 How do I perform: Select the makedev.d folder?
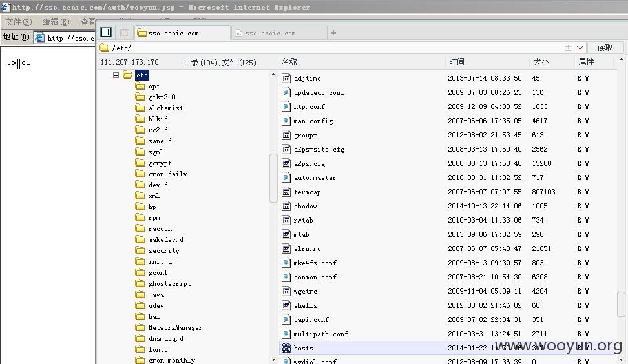[166, 239]
